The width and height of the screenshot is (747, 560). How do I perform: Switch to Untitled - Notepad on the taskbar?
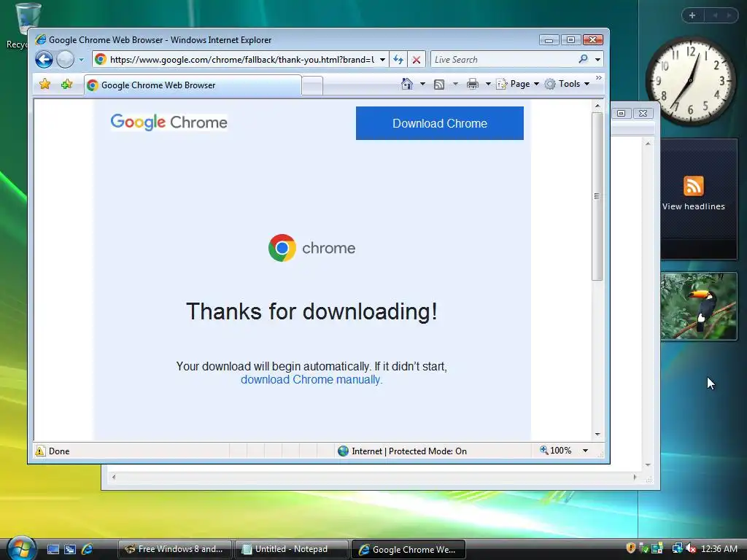tap(292, 549)
